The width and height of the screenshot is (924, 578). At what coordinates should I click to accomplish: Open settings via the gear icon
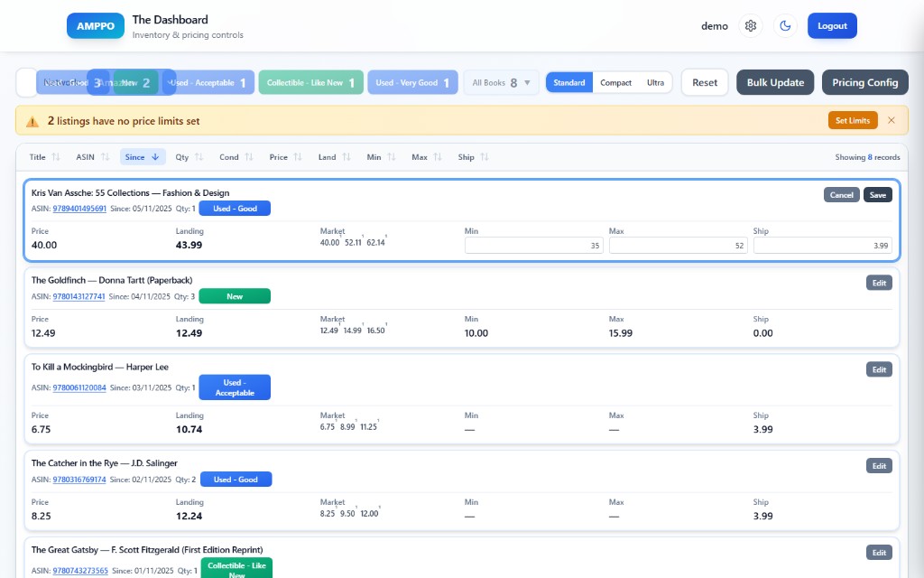click(750, 26)
